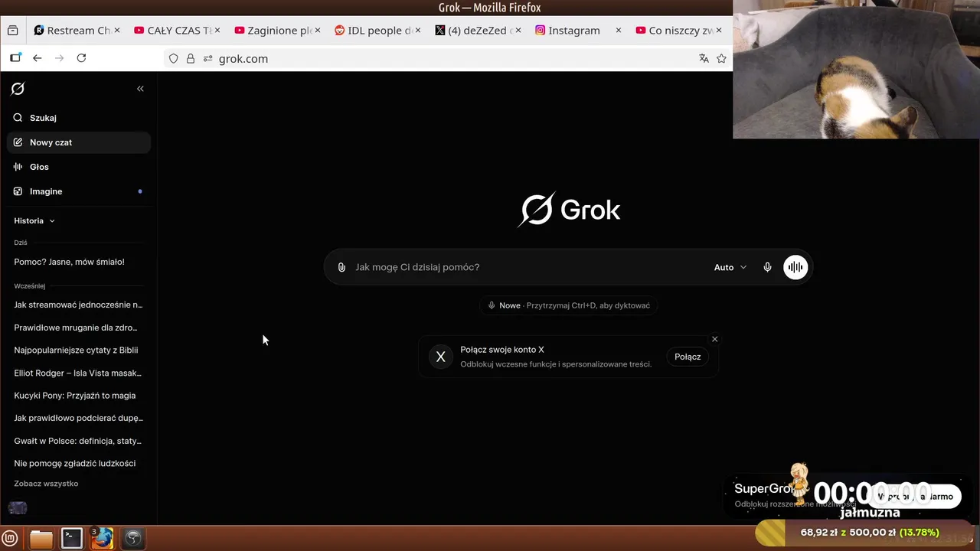Open the file manager from taskbar
This screenshot has height=551, width=980.
(41, 539)
